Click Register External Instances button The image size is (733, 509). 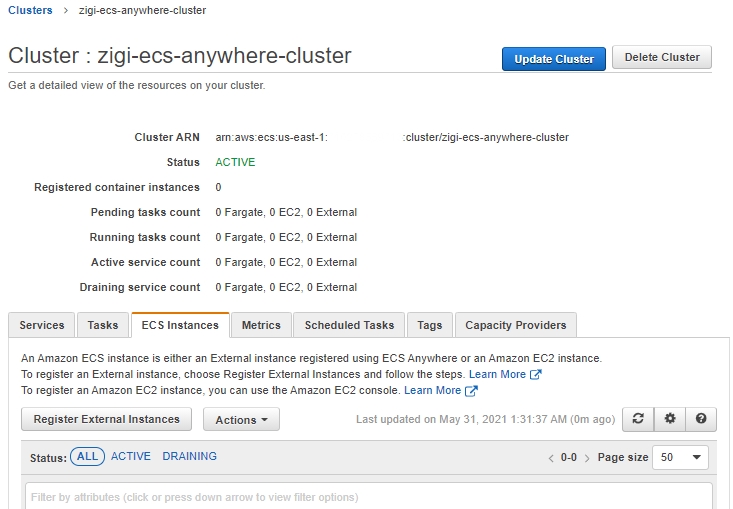click(x=107, y=419)
